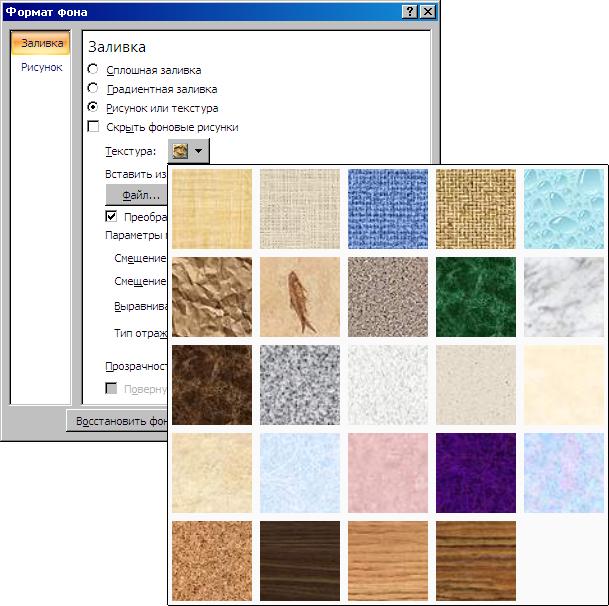Choose the brown sand texture
The image size is (609, 606).
[x=388, y=297]
